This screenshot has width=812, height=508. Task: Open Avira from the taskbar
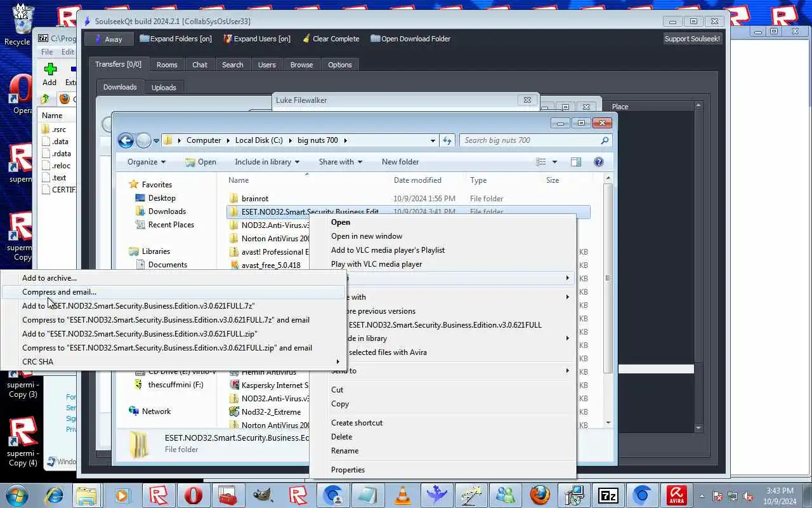coord(677,495)
